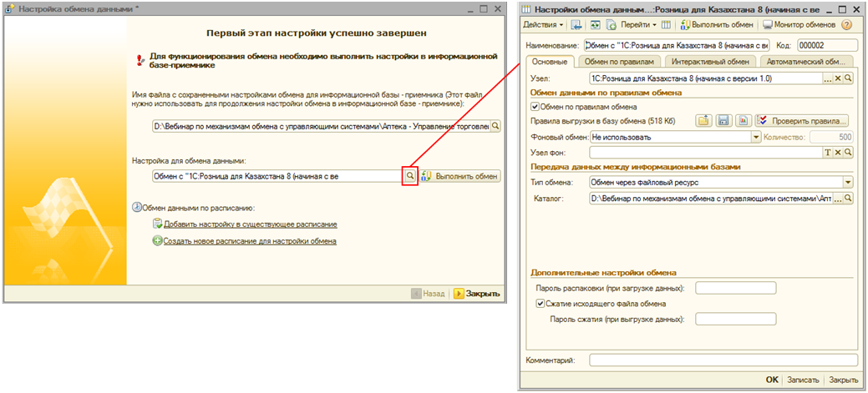Uncheck Сжатие исходящего файла обмена

(541, 304)
